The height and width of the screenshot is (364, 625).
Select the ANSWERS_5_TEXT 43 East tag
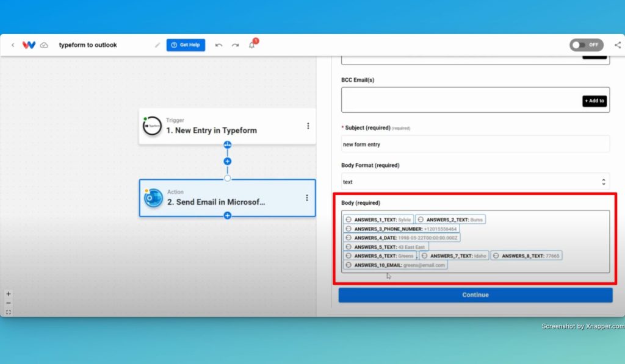pos(386,247)
